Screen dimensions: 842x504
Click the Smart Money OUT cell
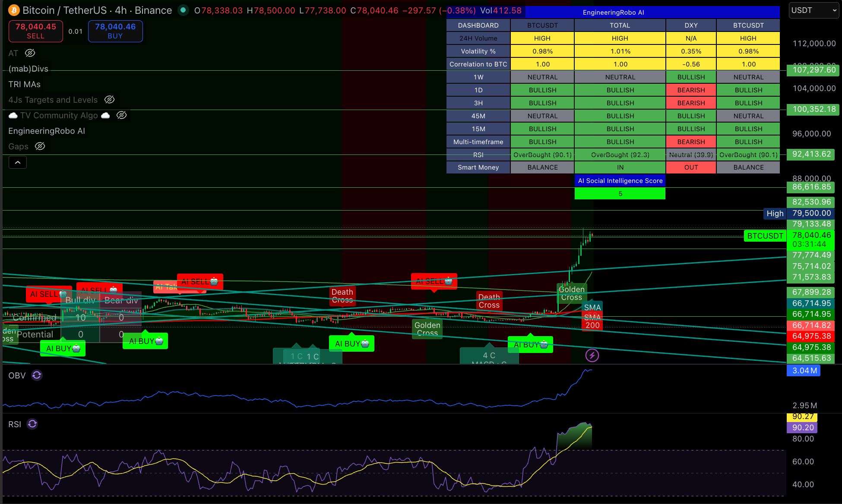[x=691, y=167]
